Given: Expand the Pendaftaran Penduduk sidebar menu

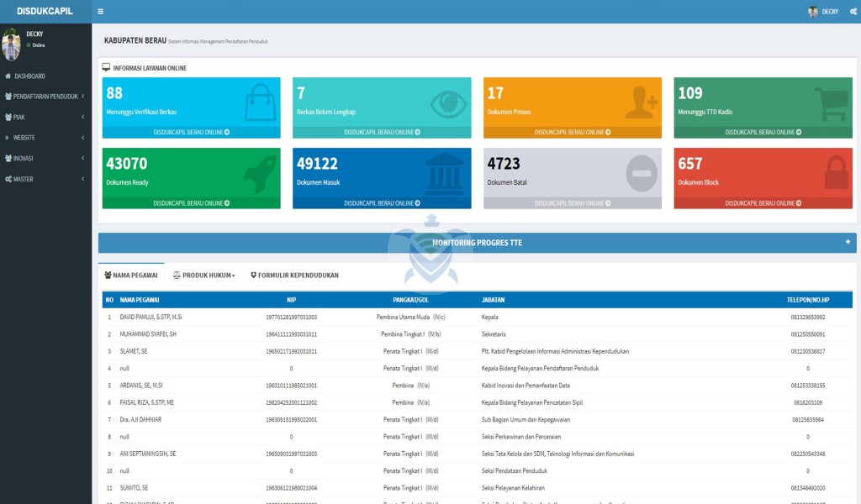Looking at the screenshot, I should pos(45,97).
